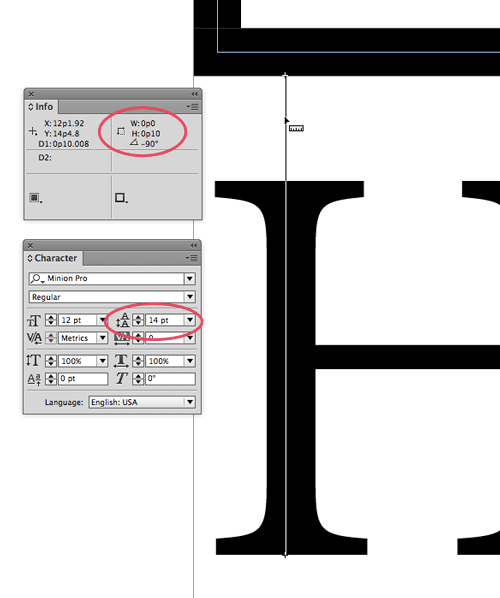Collapse the Character panel with double arrows
Screen dimensions: 500x598
pyautogui.click(x=194, y=245)
